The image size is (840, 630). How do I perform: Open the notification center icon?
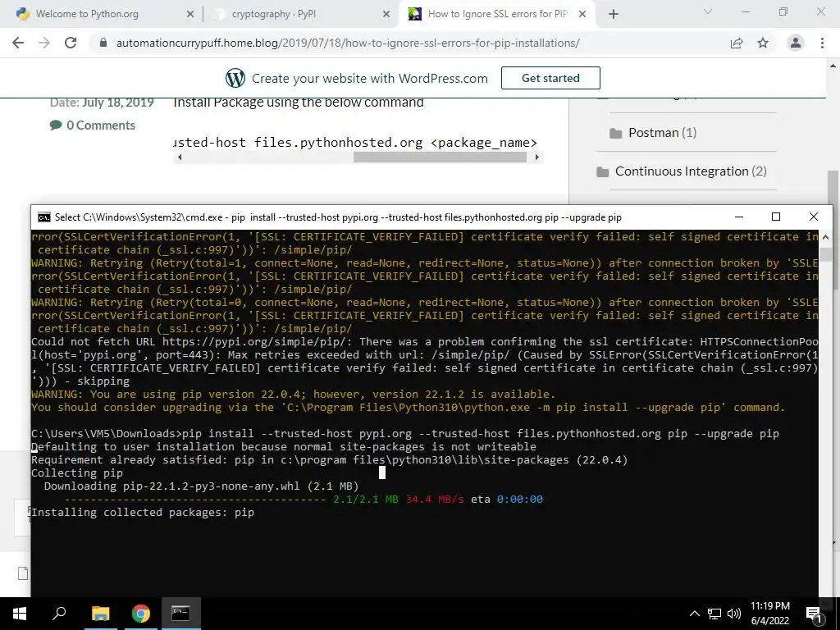click(815, 614)
